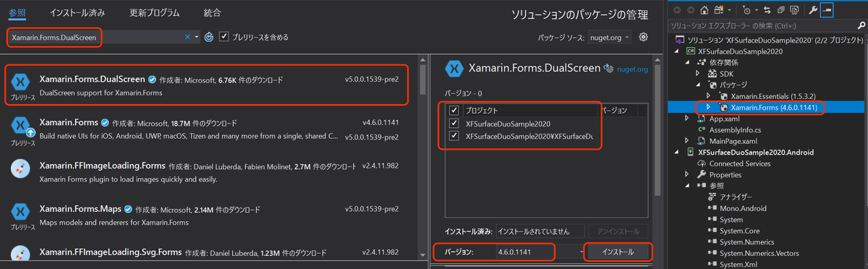Open switch views dropdown arrow
868x269 pixels.
coord(729,11)
